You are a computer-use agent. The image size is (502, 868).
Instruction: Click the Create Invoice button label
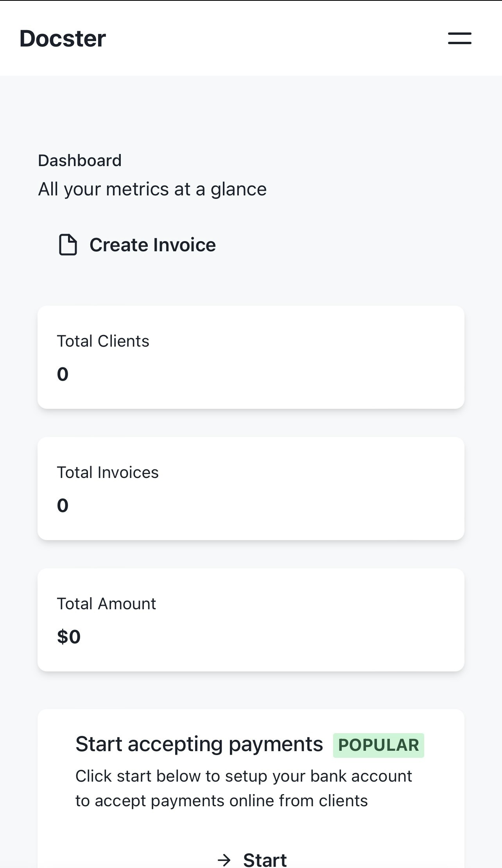click(152, 245)
